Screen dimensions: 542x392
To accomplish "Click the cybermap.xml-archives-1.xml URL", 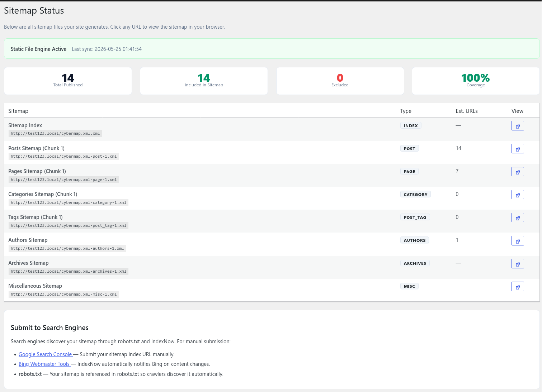I will click(x=69, y=271).
